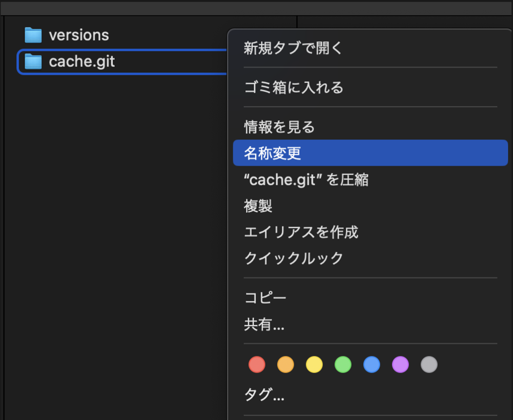The width and height of the screenshot is (513, 420).
Task: Click the cache.git folder icon
Action: [33, 62]
